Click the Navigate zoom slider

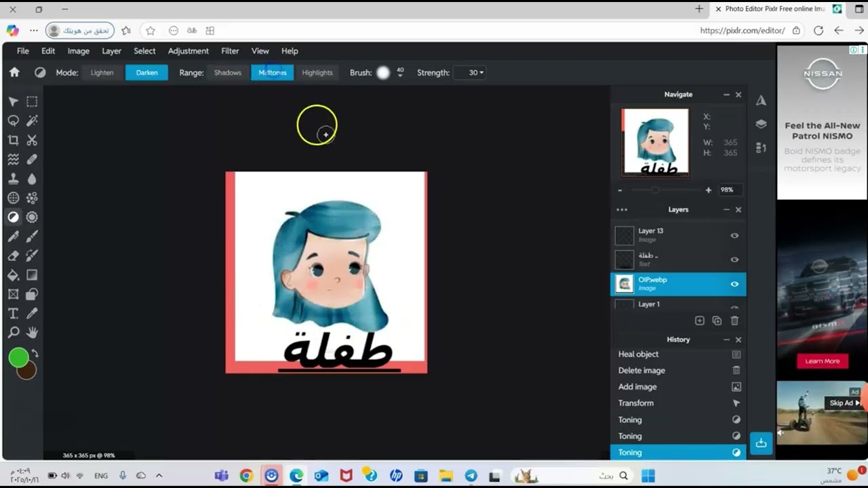[664, 190]
